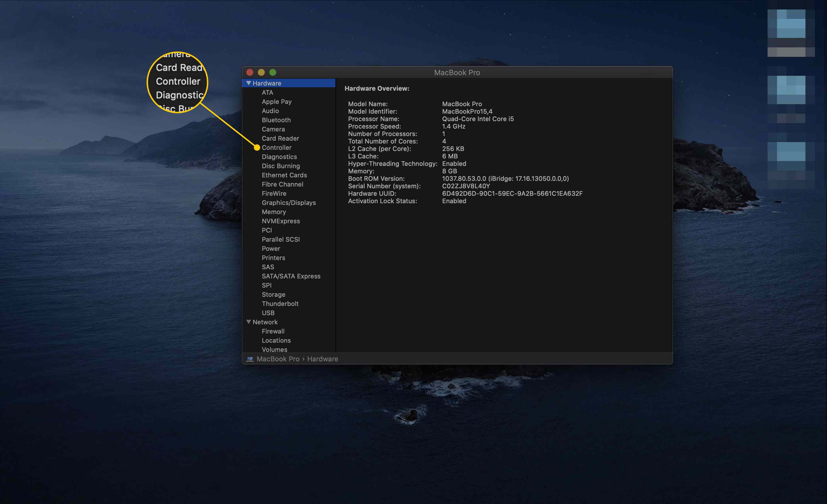Click the Model Identifier value MacBookPro15,4
The width and height of the screenshot is (827, 504).
coord(467,111)
